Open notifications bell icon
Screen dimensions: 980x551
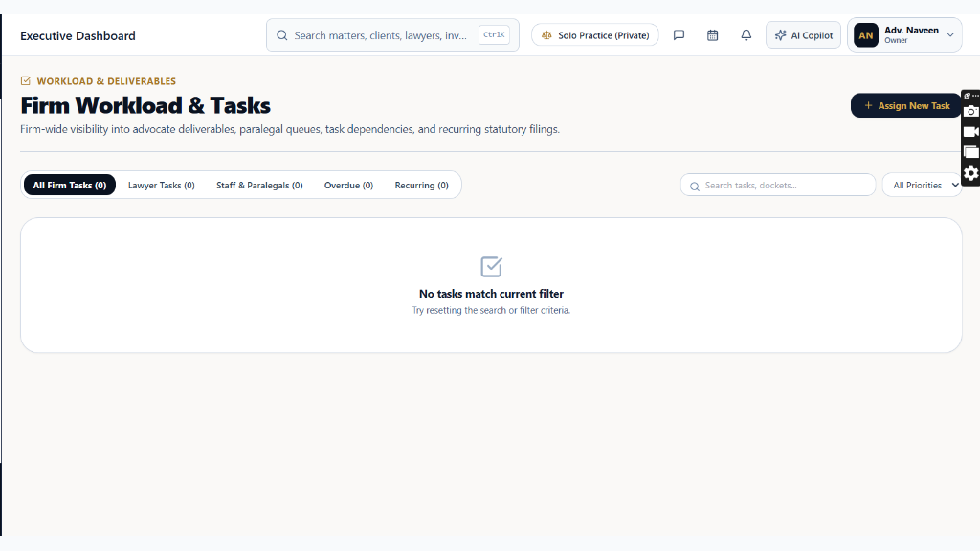746,35
